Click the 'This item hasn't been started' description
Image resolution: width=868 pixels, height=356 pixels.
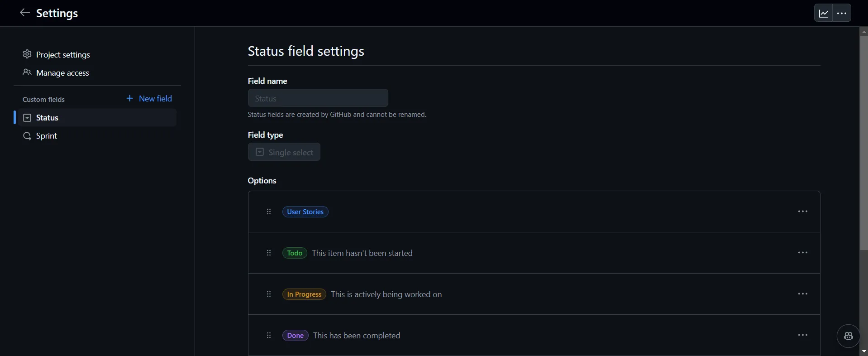[362, 253]
